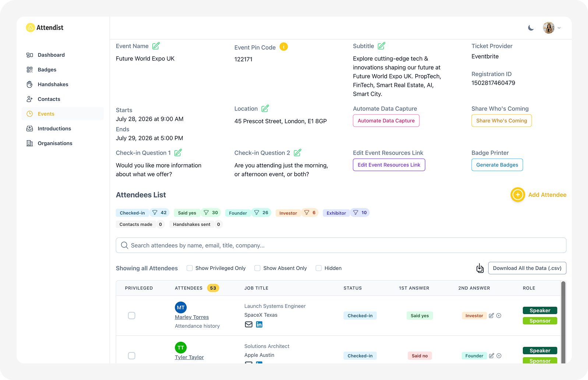Show Event Pin Code info icon

[x=284, y=47]
